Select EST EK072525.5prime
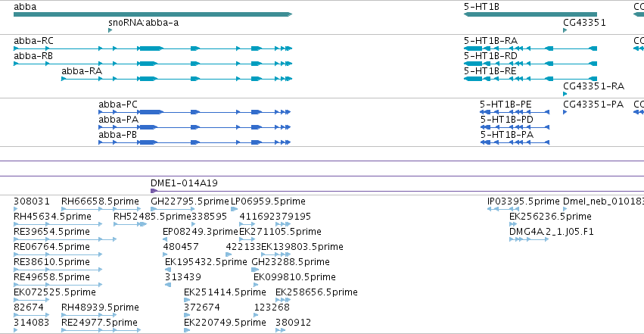This screenshot has width=644, height=334. click(54, 292)
